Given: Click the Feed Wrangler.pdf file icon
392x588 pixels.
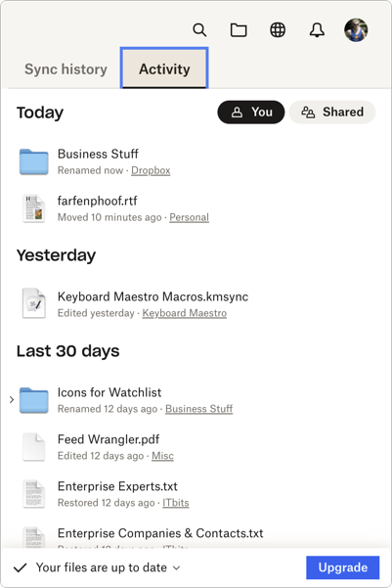Looking at the screenshot, I should tap(34, 446).
